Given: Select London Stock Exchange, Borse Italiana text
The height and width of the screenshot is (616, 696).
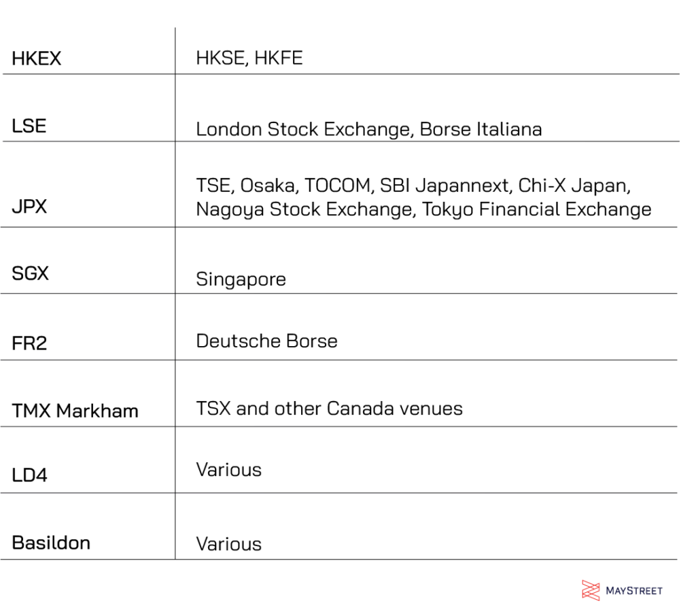Looking at the screenshot, I should pyautogui.click(x=369, y=129).
